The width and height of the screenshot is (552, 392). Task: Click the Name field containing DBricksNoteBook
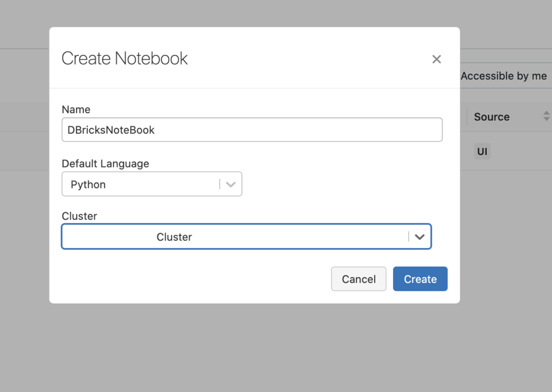pyautogui.click(x=252, y=130)
